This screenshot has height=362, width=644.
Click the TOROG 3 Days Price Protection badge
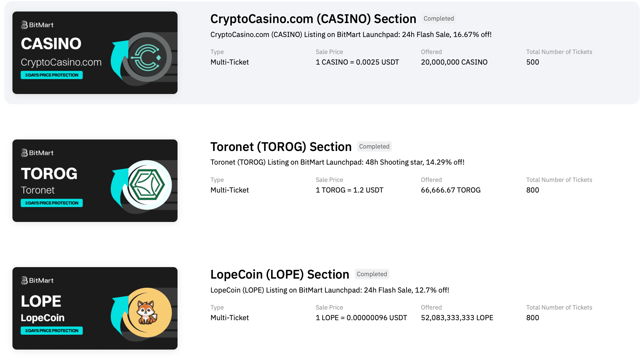tap(52, 203)
